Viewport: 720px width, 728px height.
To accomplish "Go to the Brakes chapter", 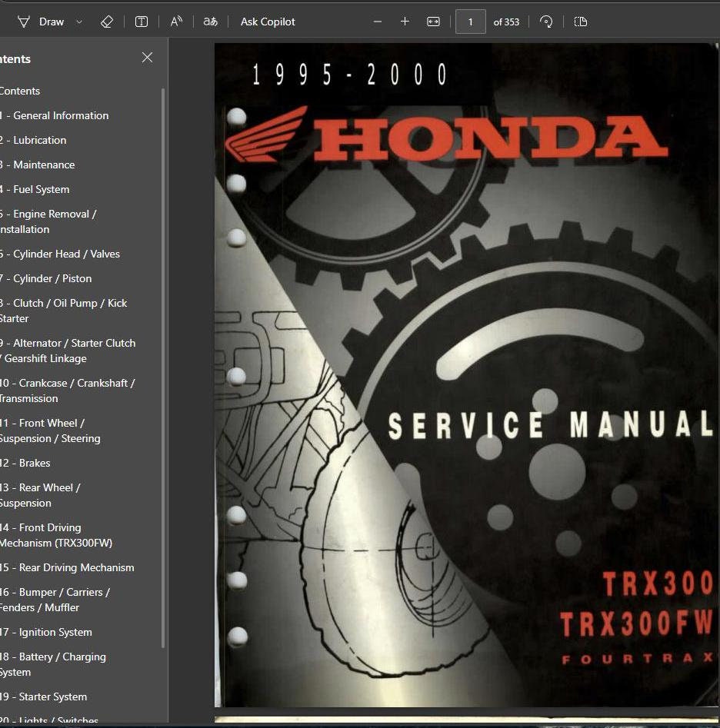I will pyautogui.click(x=25, y=463).
